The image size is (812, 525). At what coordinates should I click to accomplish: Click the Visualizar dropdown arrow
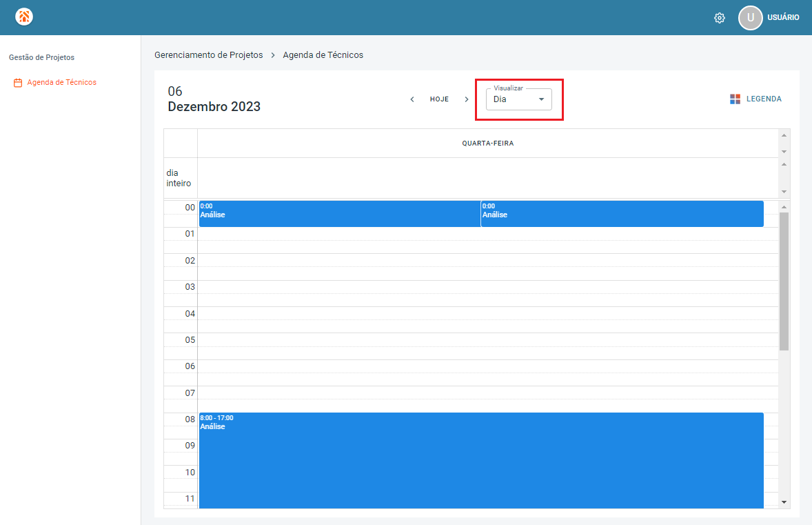click(x=541, y=99)
